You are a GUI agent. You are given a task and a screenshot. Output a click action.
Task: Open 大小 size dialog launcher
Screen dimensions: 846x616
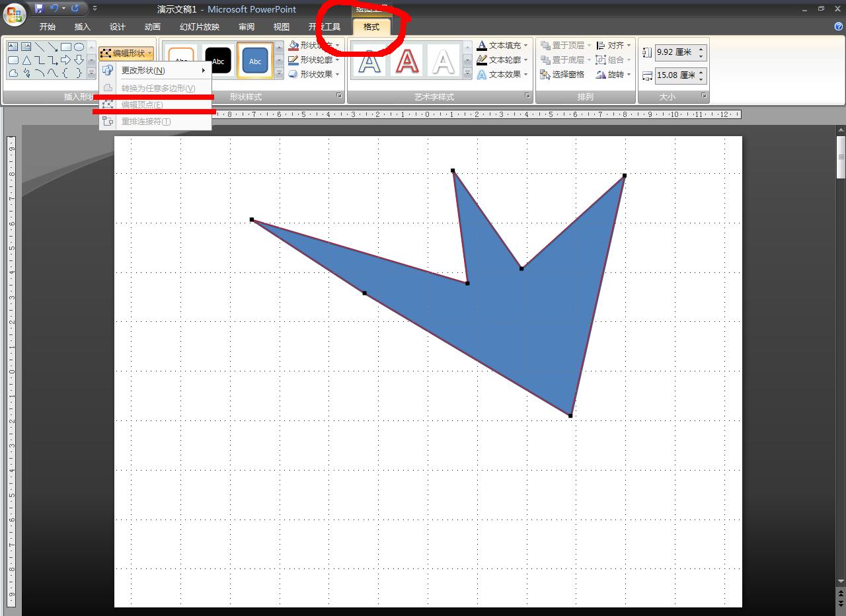click(704, 96)
